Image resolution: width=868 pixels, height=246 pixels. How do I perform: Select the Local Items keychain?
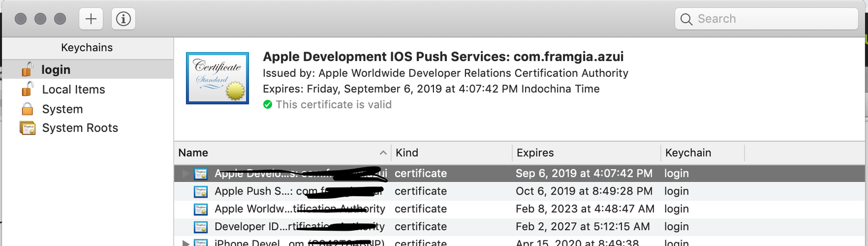pos(74,89)
